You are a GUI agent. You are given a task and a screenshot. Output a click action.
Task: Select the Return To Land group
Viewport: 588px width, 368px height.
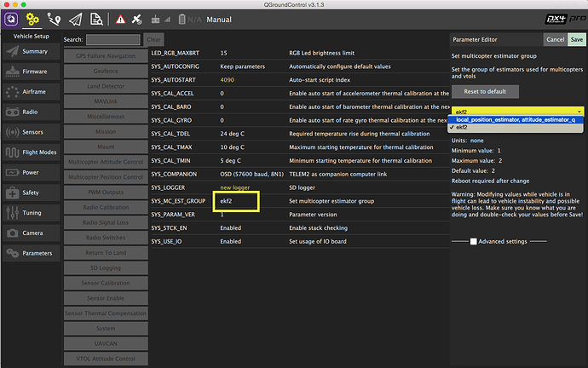pyautogui.click(x=106, y=253)
